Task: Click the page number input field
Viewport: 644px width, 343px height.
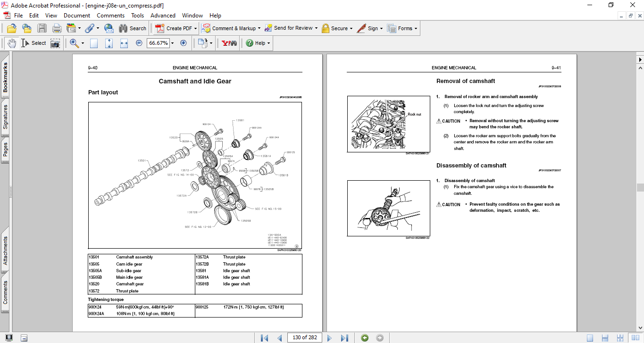Action: click(x=304, y=337)
